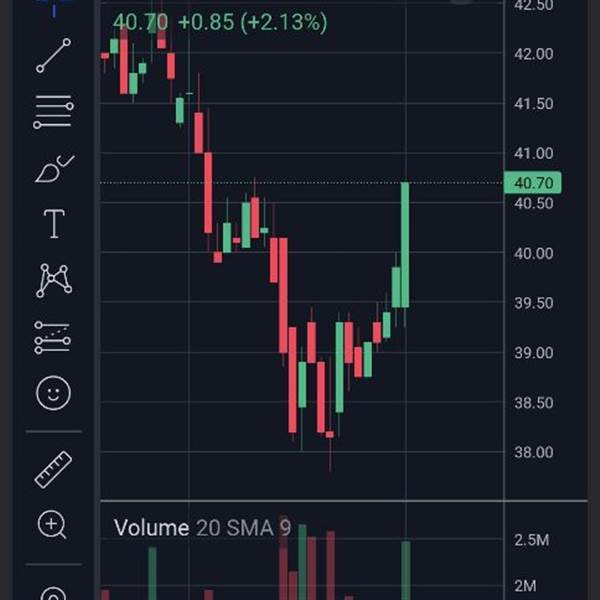Click the 38.00 price axis label

tap(534, 452)
